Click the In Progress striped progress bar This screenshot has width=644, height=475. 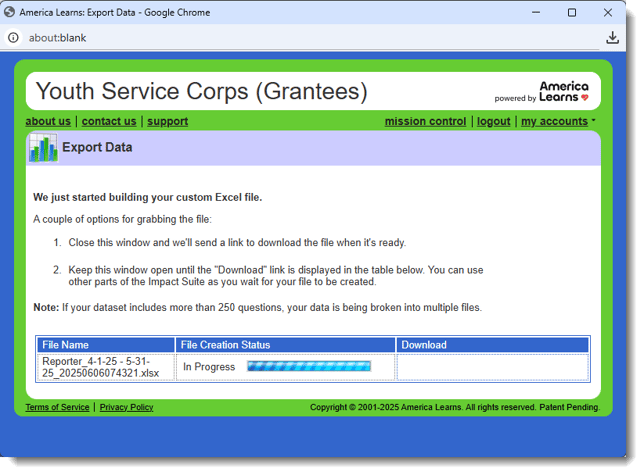pos(308,367)
